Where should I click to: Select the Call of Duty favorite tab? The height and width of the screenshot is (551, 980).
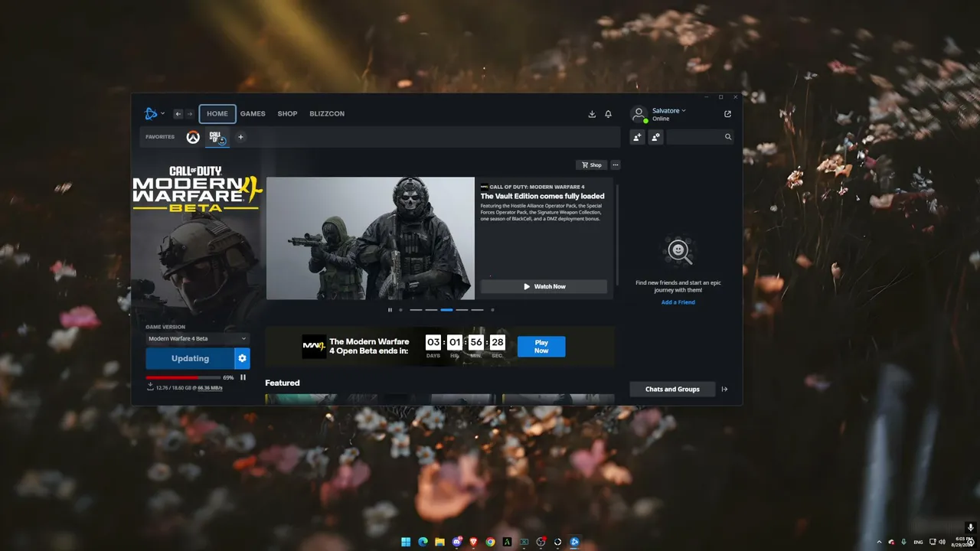(x=217, y=138)
